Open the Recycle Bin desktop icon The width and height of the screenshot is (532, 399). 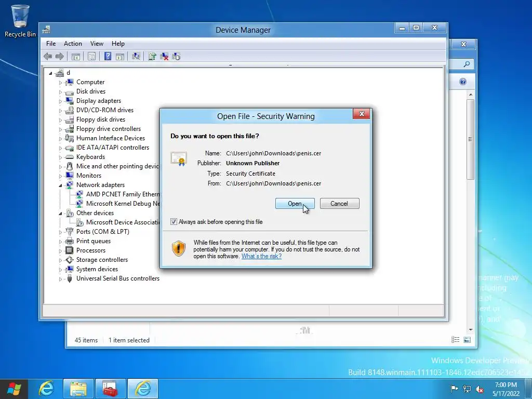(20, 20)
